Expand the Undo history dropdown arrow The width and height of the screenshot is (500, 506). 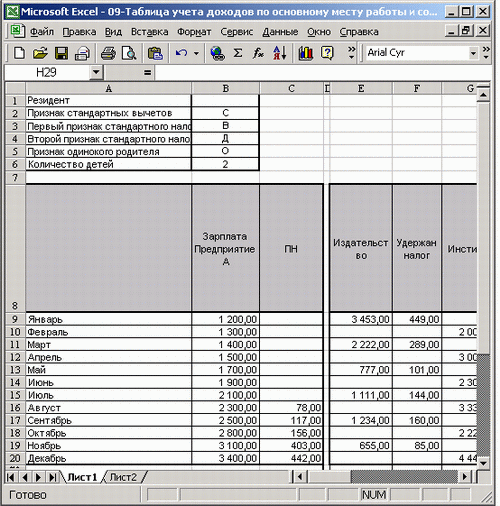coord(196,53)
